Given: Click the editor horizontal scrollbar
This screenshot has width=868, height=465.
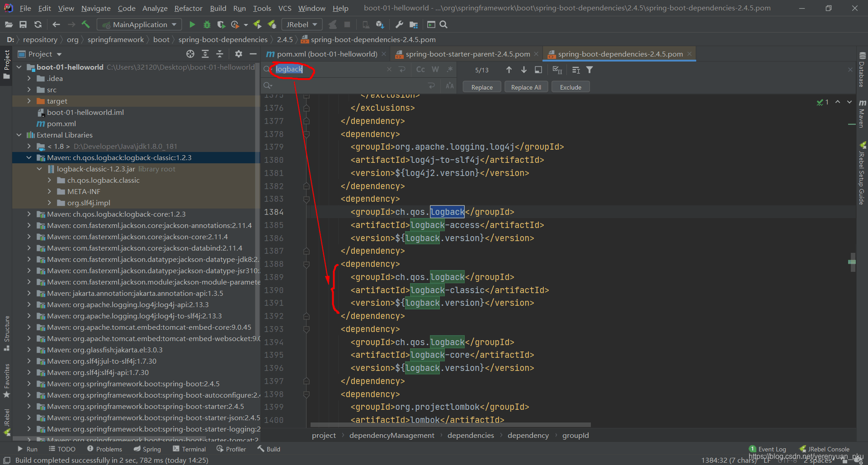Looking at the screenshot, I should (x=450, y=425).
